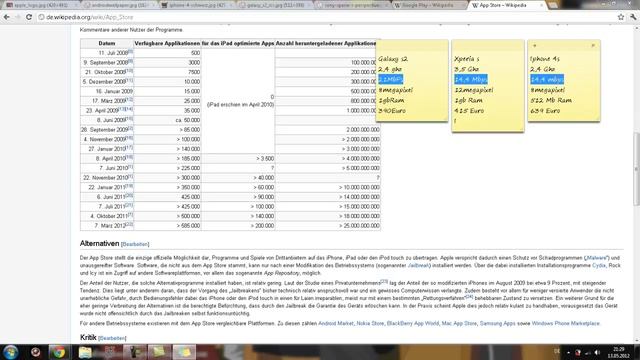This screenshot has height=360, width=640.
Task: Click the Xperia s title on sticky note
Action: click(x=467, y=59)
